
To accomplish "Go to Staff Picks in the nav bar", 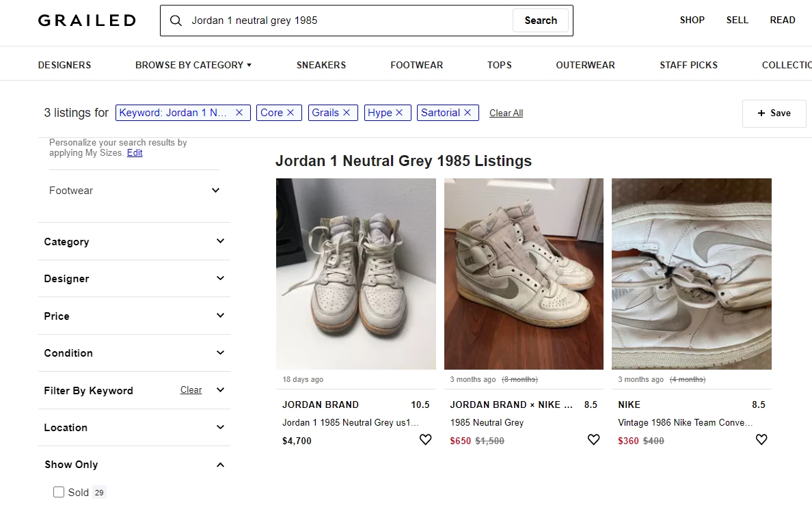I will click(688, 65).
